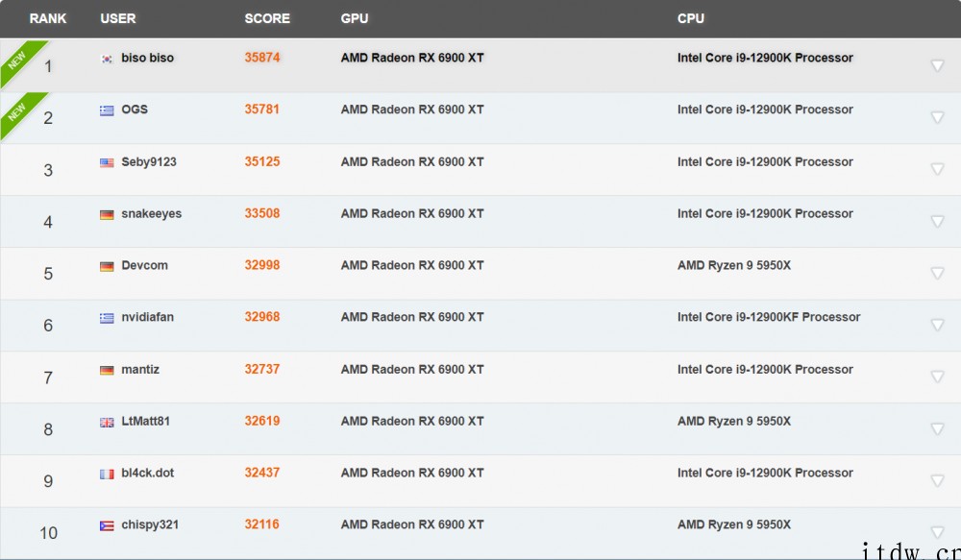Click chispy321's AMD Ryzen 9 5950X cell

click(x=734, y=524)
